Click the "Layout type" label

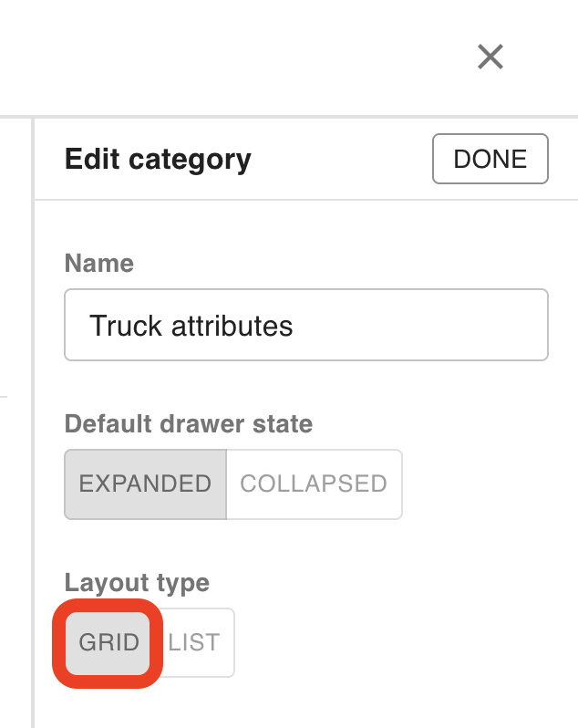137,583
